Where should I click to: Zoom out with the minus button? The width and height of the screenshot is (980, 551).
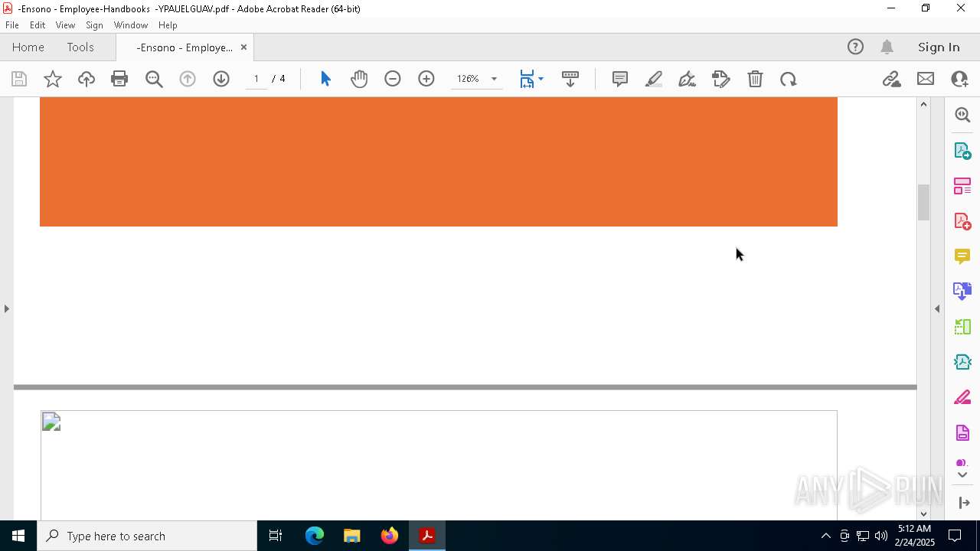(x=393, y=79)
